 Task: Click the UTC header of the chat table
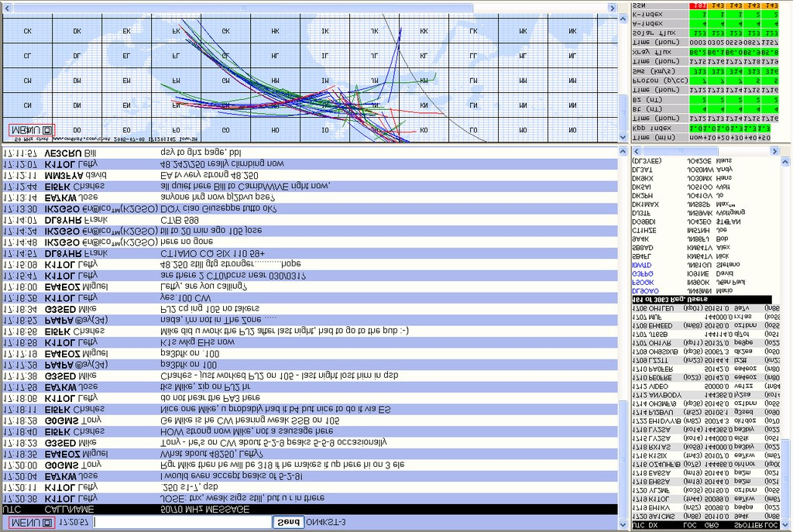[x=12, y=510]
